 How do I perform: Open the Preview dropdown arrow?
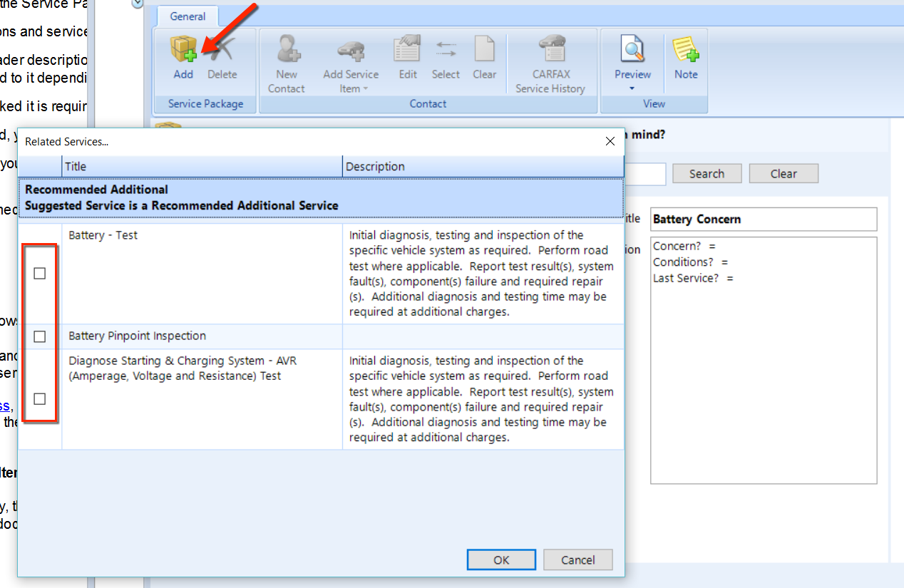pyautogui.click(x=632, y=89)
